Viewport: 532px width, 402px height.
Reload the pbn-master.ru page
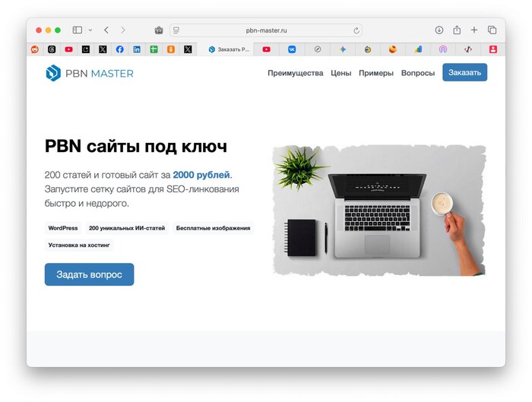[x=356, y=30]
